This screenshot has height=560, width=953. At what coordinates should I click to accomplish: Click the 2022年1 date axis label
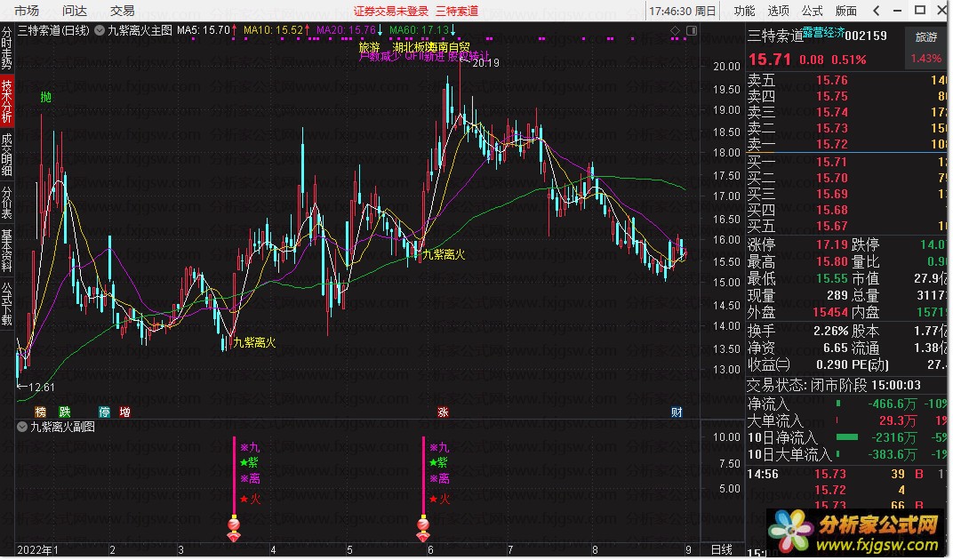[37, 549]
